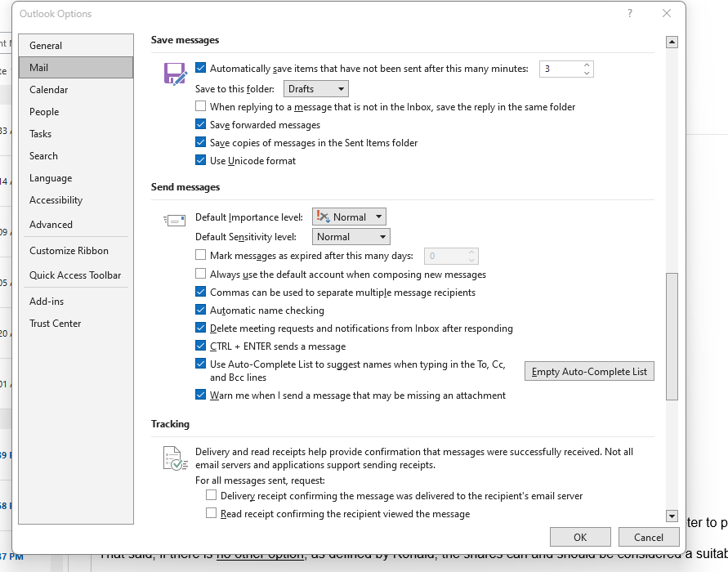Click OK to apply the options

pyautogui.click(x=580, y=537)
